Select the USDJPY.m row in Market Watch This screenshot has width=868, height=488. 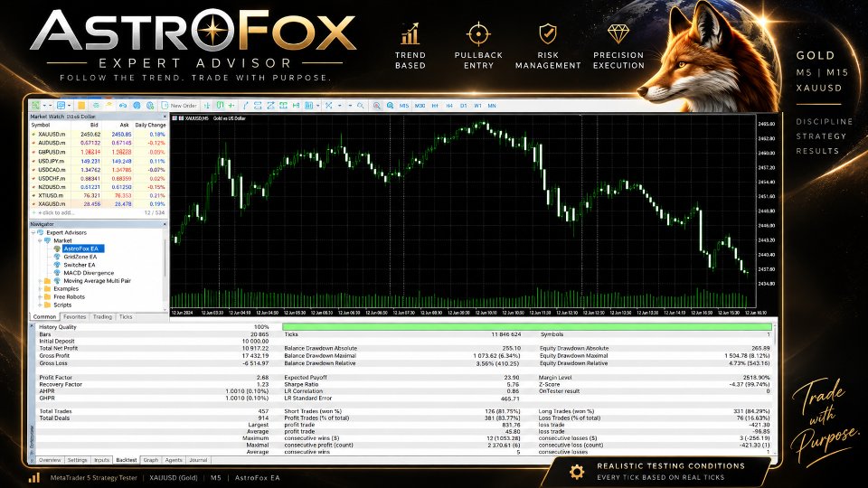tap(98, 161)
